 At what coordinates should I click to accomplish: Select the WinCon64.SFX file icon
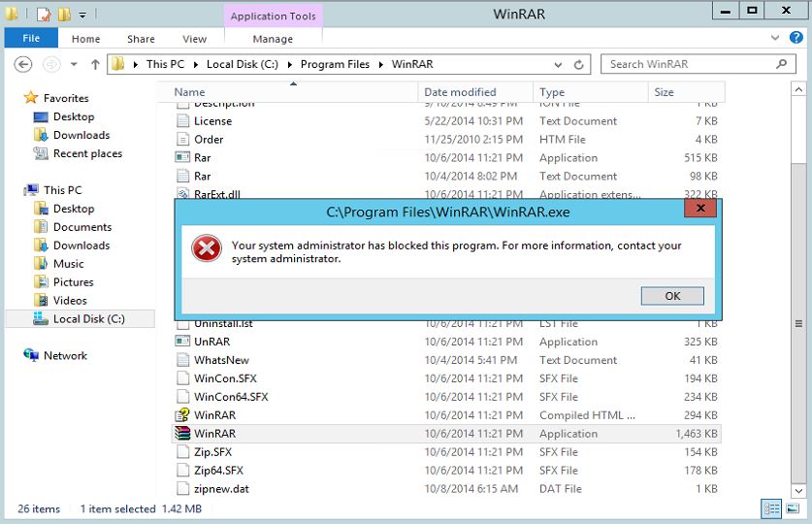[182, 397]
